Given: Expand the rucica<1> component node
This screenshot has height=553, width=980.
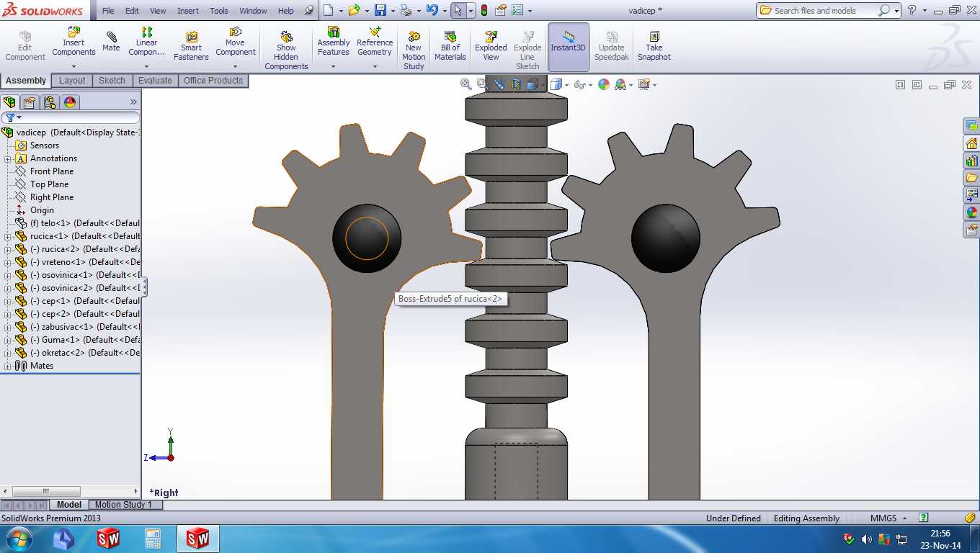Looking at the screenshot, I should tap(8, 236).
